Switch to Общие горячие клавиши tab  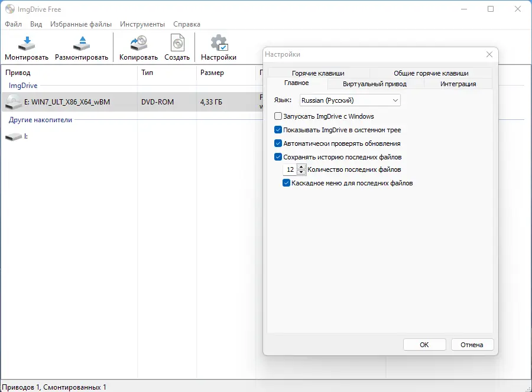[x=431, y=73]
